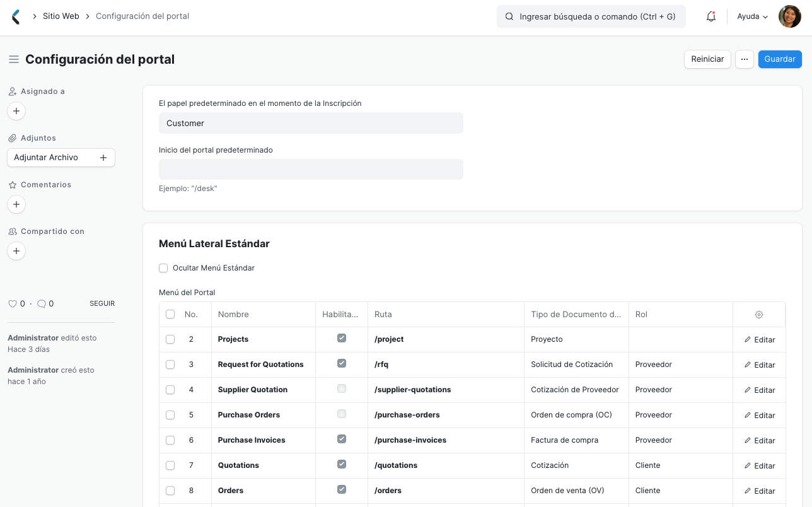This screenshot has width=812, height=507.
Task: Toggle the sidebar hamburger icon
Action: coord(13,59)
